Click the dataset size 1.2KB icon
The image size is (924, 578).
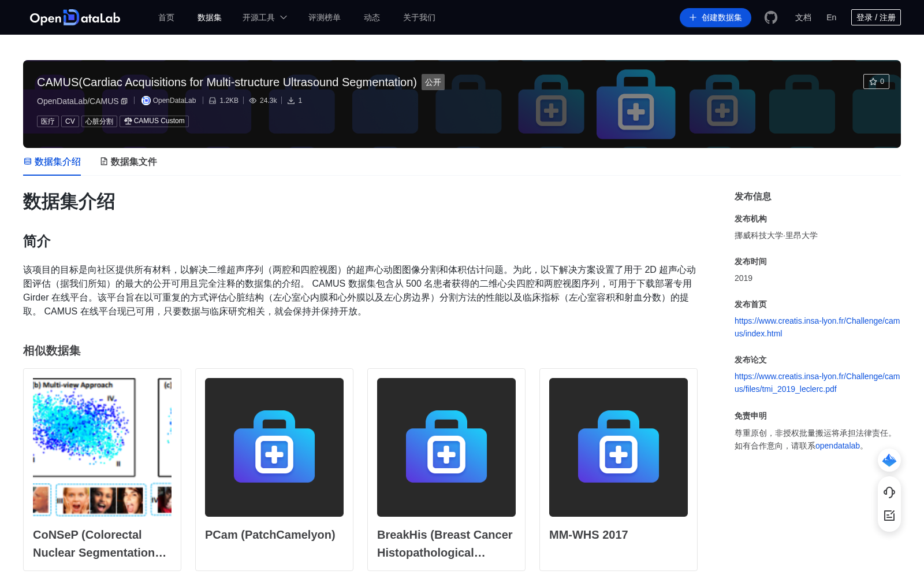pos(213,101)
